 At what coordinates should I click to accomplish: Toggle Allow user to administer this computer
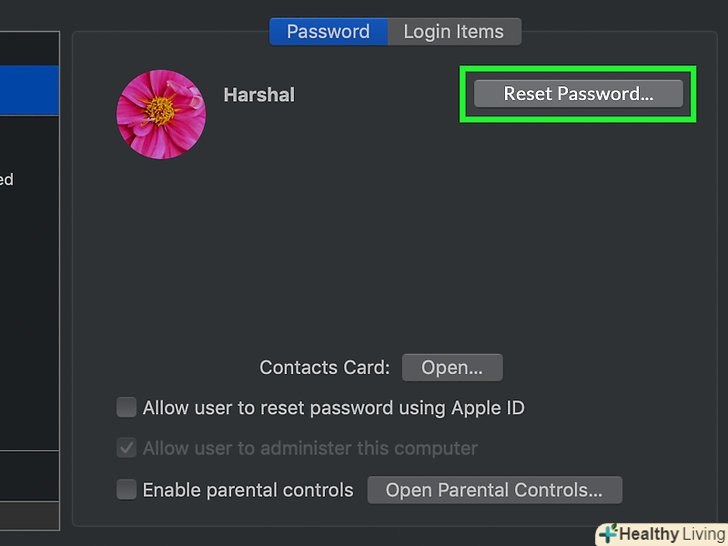click(x=127, y=448)
